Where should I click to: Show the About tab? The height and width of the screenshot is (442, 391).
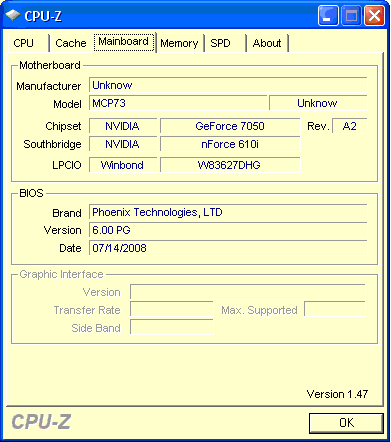267,43
